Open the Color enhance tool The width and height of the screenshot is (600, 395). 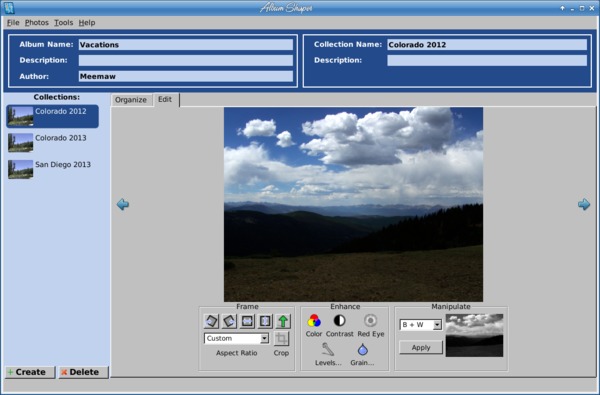click(314, 321)
